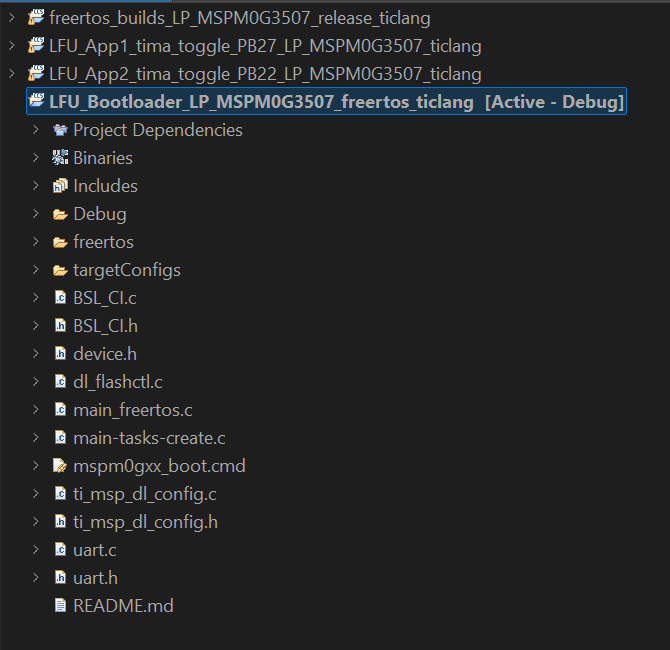The image size is (670, 650).
Task: Click the Project Dependencies icon
Action: (x=60, y=130)
